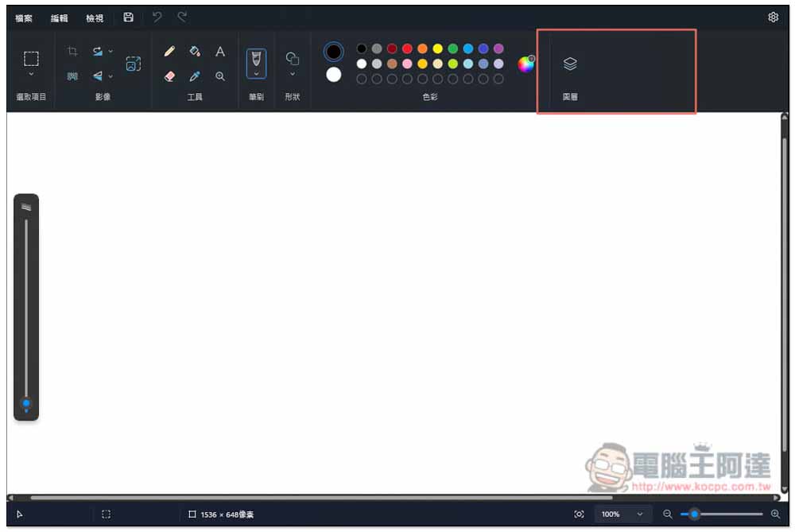Pick the yellow color swatch
The height and width of the screenshot is (532, 795).
click(x=437, y=49)
